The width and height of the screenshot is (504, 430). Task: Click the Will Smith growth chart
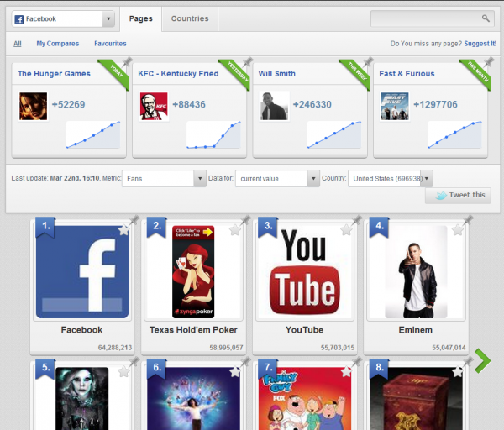tap(334, 134)
